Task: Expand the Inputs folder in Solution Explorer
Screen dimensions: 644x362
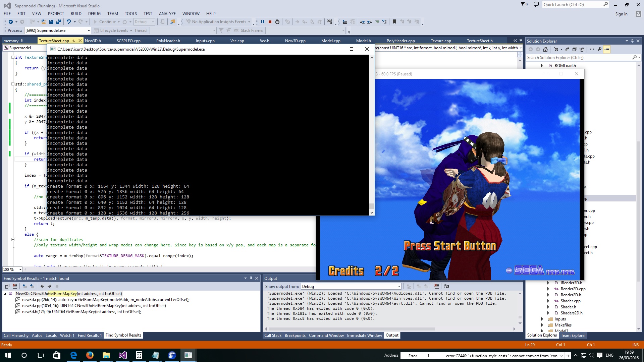Action: pyautogui.click(x=542, y=319)
